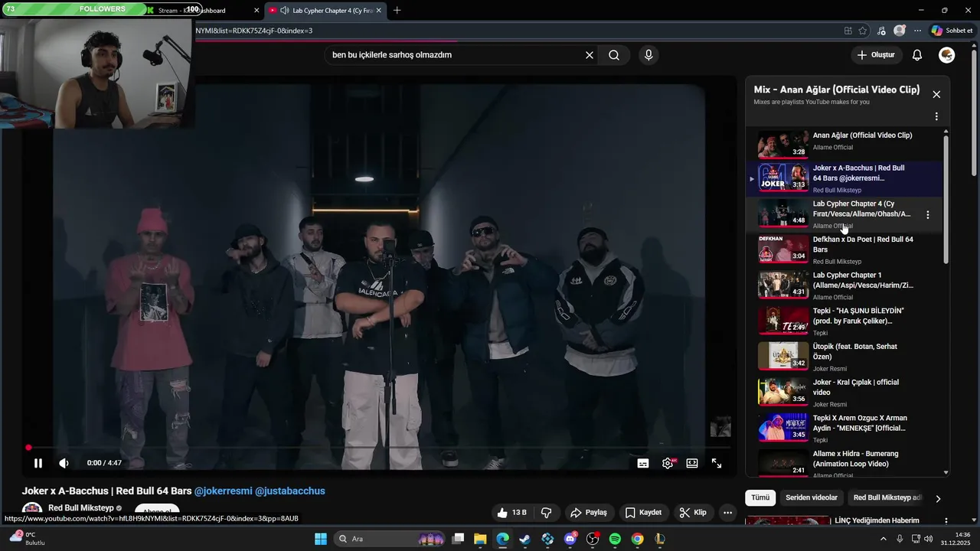
Task: Open the player settings gear
Action: [x=668, y=463]
